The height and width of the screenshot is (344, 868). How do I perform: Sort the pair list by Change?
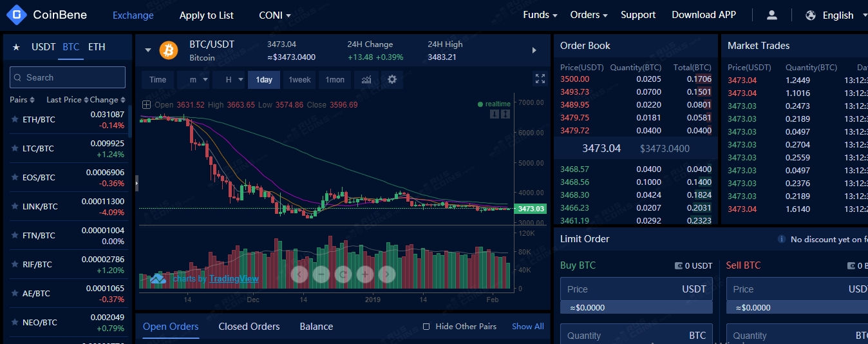click(108, 100)
